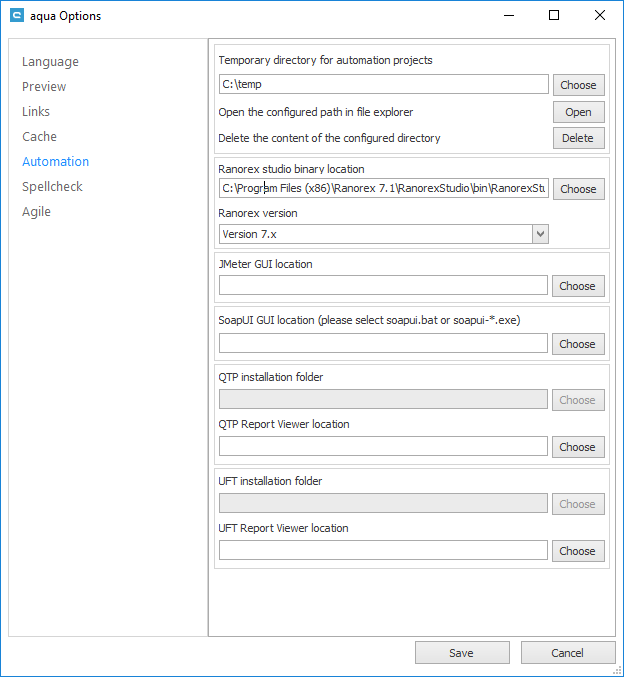
Task: Choose the SoapUI GUI location
Action: [x=578, y=344]
